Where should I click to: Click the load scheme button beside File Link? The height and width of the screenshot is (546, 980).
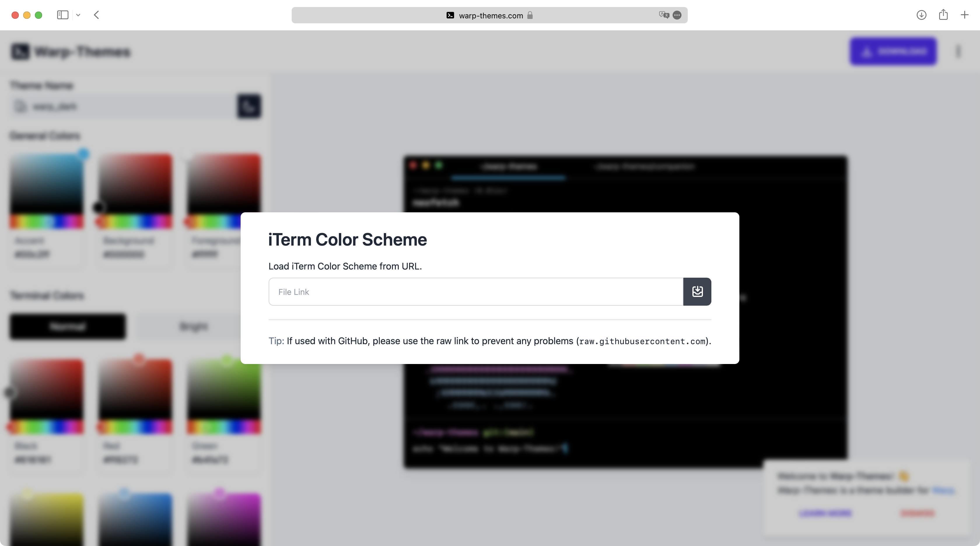coord(697,291)
